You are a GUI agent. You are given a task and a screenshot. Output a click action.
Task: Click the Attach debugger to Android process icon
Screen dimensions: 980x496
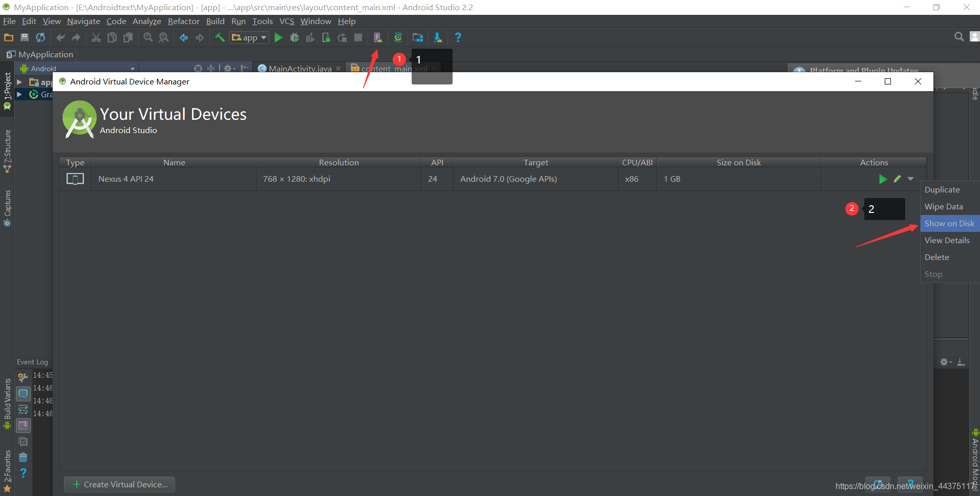(x=326, y=37)
